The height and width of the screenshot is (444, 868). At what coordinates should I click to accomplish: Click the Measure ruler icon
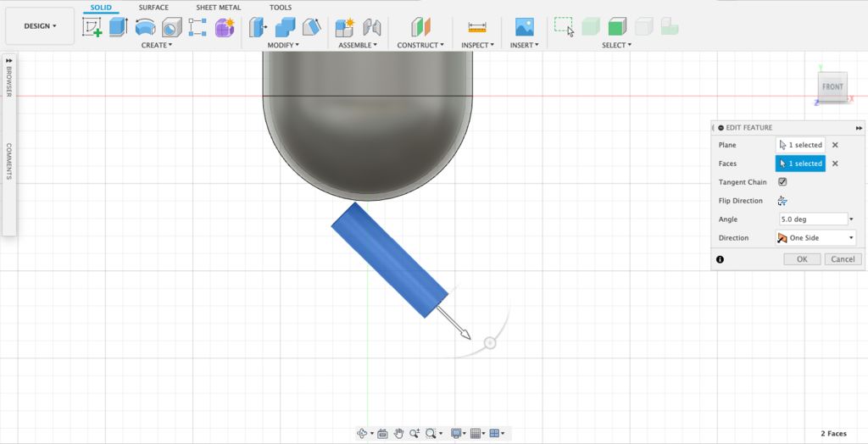coord(477,26)
